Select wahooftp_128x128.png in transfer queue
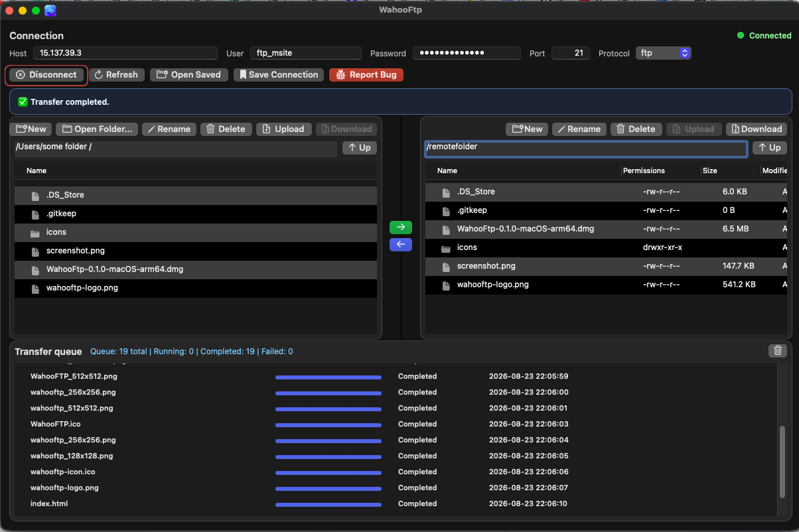This screenshot has width=799, height=532. tap(72, 456)
